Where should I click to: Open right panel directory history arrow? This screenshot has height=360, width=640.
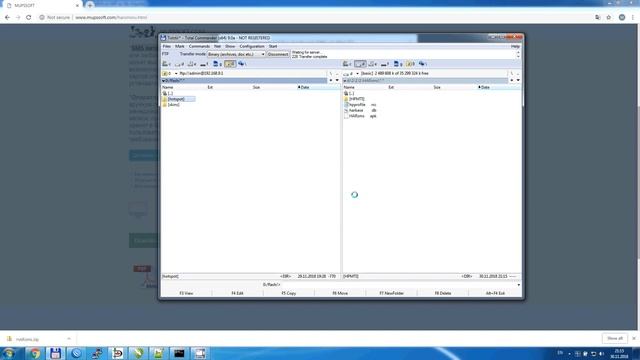pos(518,80)
